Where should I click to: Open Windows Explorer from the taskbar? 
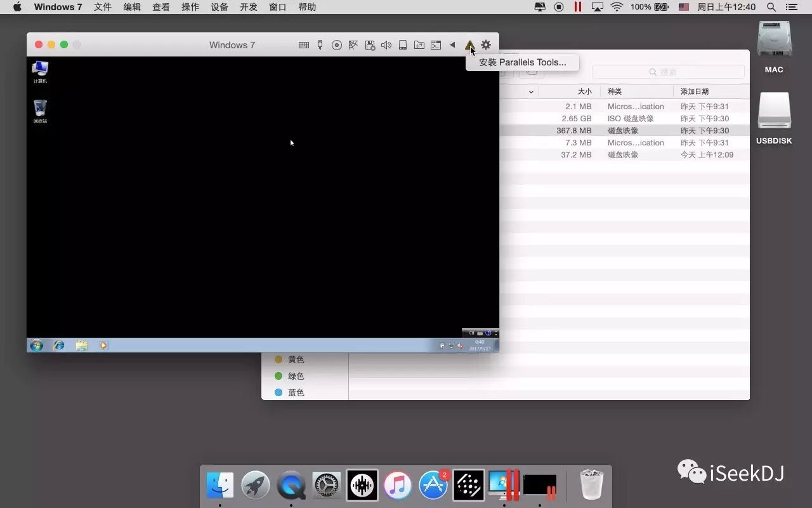(x=81, y=345)
